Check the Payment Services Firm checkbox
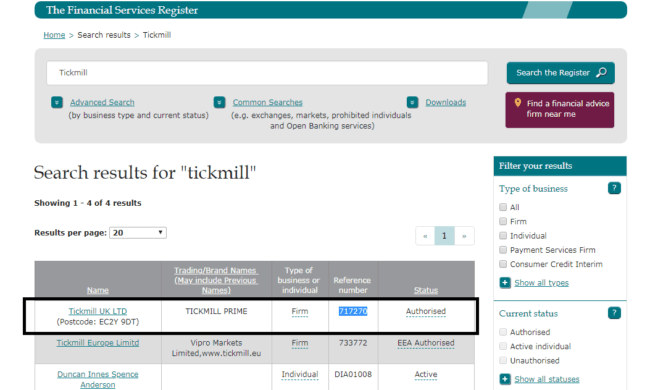The width and height of the screenshot is (650, 390). pyautogui.click(x=503, y=250)
